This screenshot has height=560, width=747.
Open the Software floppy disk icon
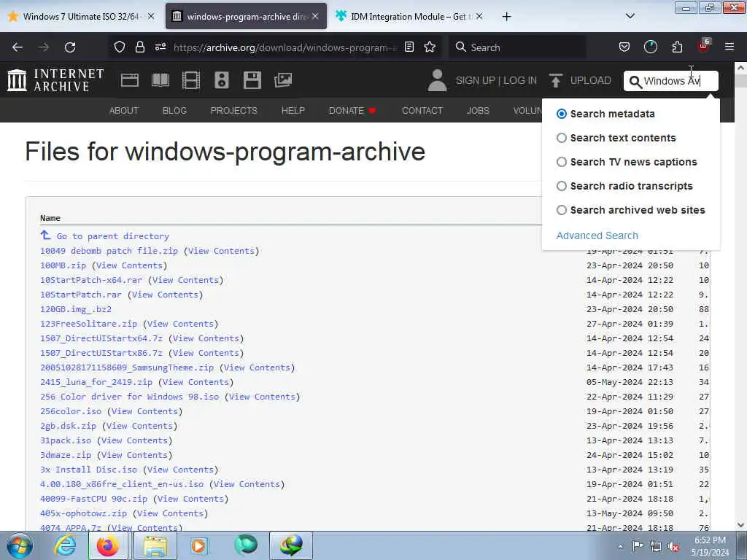(252, 80)
